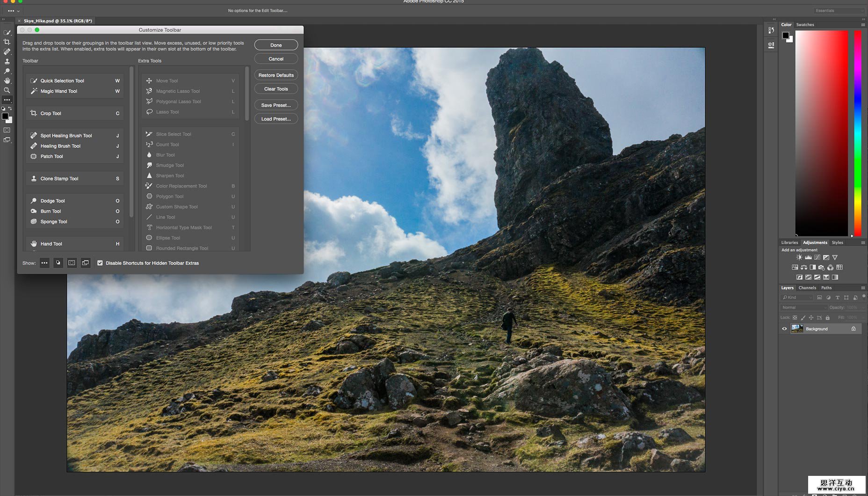Select the Zoom tool magnifier icon

coord(7,90)
